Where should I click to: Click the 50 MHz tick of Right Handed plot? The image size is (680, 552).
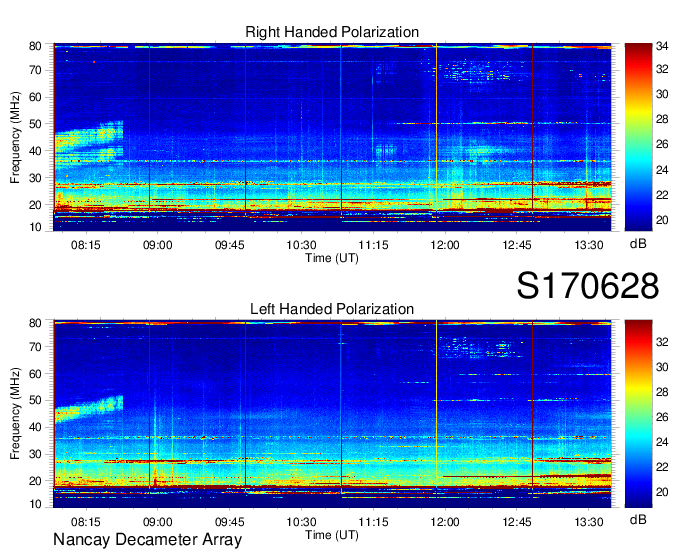point(35,124)
